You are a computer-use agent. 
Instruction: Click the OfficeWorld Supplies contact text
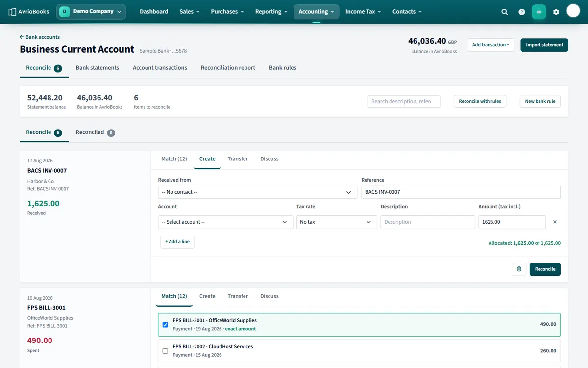(50, 318)
